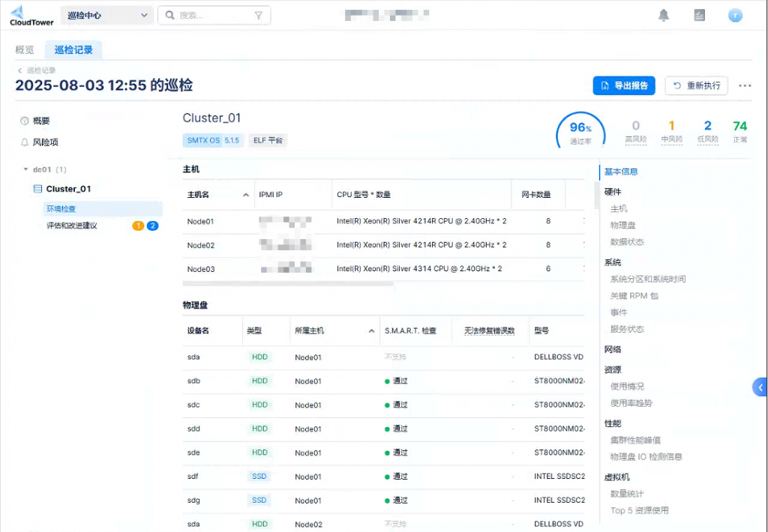Viewport: 768px width, 532px height.
Task: Collapse the dc01 tree node
Action: (x=25, y=170)
